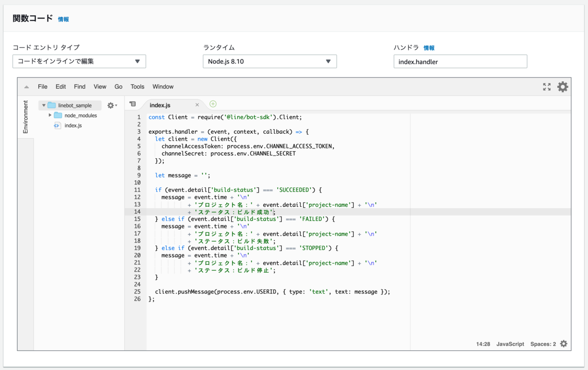
Task: Open the file tree gear options
Action: 112,105
